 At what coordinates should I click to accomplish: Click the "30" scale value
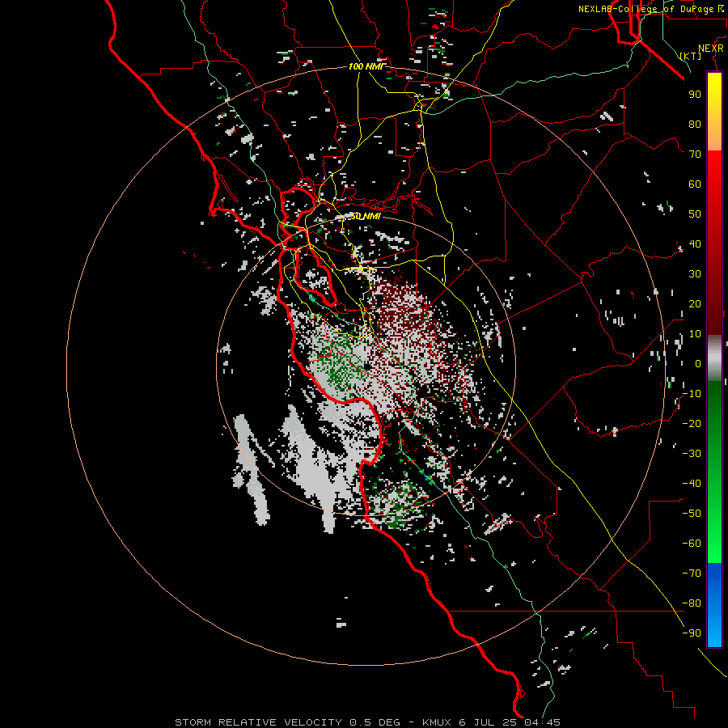click(x=695, y=274)
